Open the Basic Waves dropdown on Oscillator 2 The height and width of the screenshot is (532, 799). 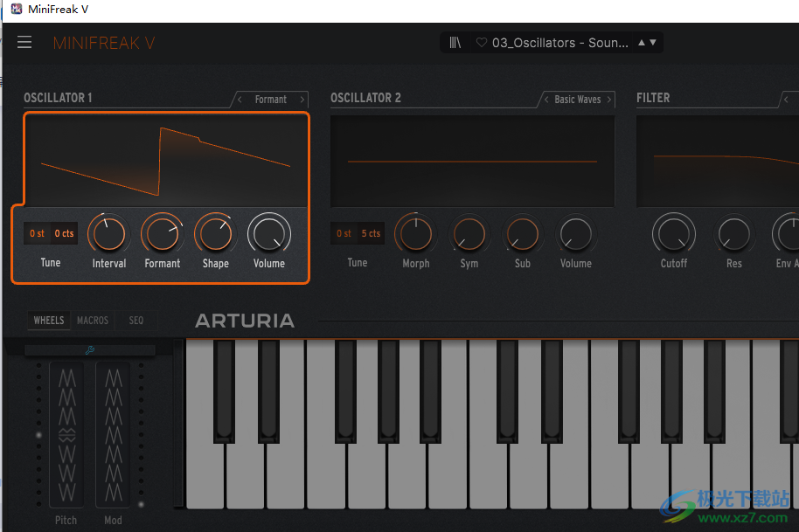(580, 99)
